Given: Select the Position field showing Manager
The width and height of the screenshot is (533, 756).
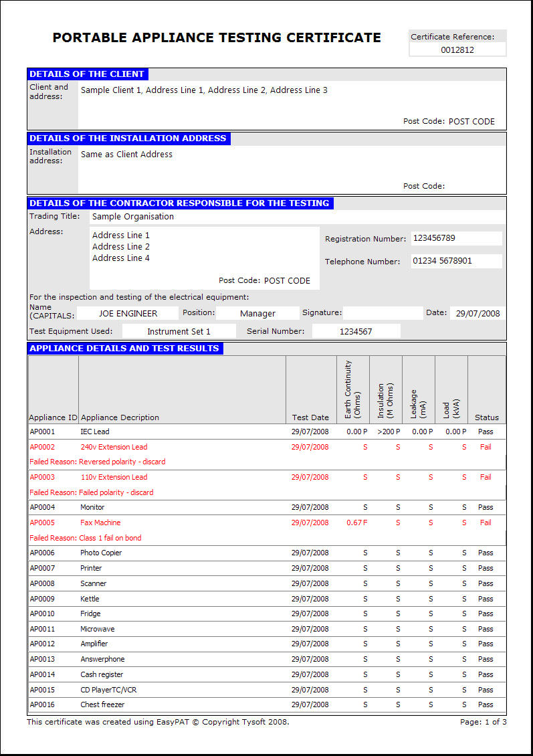Looking at the screenshot, I should (x=257, y=313).
